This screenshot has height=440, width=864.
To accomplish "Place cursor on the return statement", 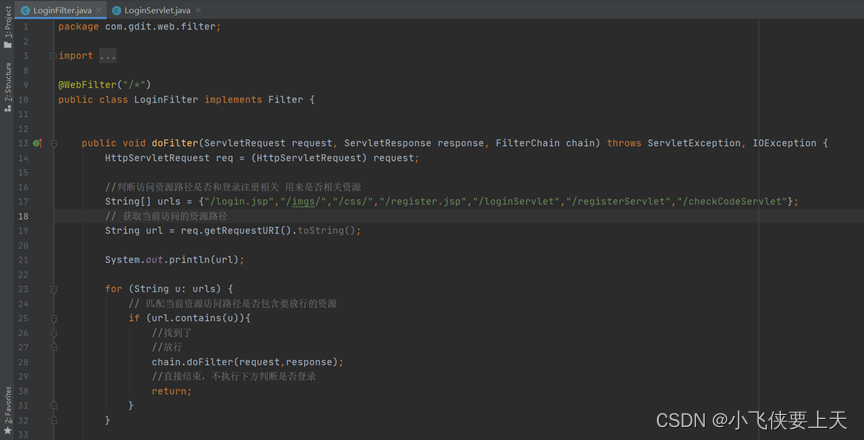I will coord(170,391).
